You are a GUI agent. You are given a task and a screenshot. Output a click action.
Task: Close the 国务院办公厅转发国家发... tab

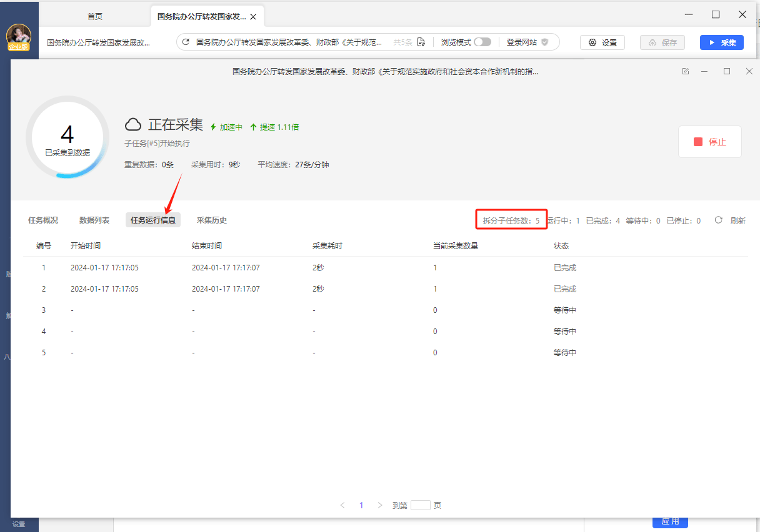click(x=252, y=17)
